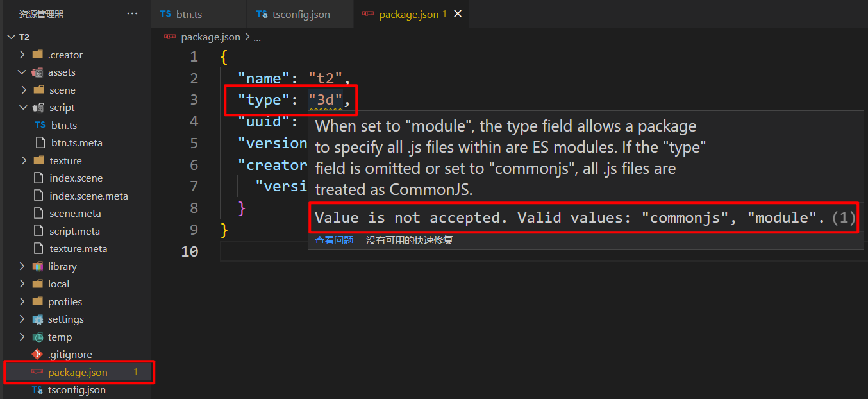Viewport: 868px width, 399px height.
Task: Click the tsconfig.json file icon in explorer
Action: pyautogui.click(x=37, y=390)
